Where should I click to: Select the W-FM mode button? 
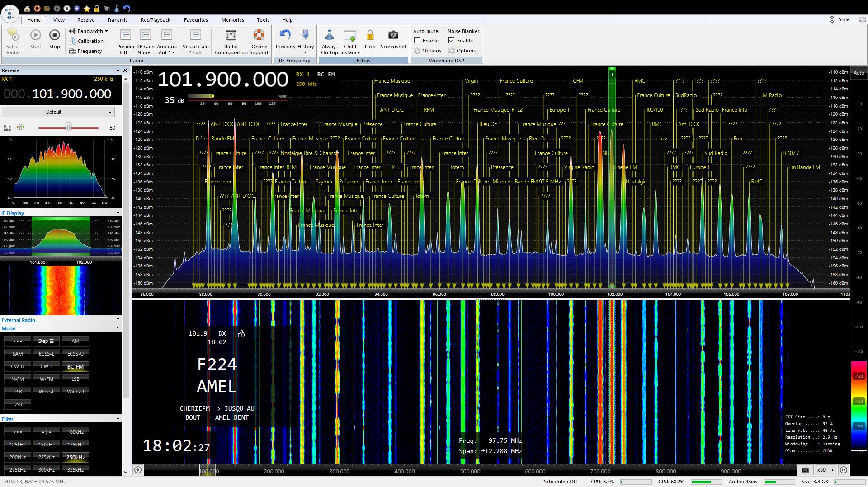point(46,379)
